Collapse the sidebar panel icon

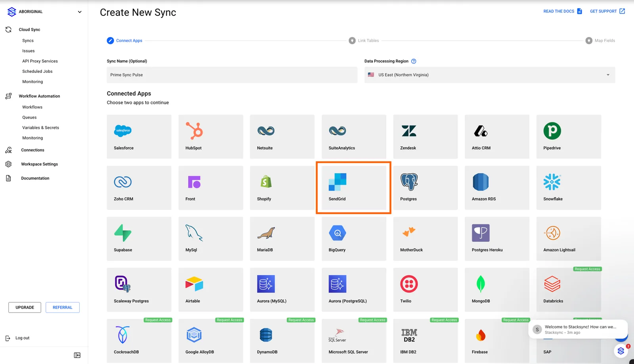(x=77, y=355)
